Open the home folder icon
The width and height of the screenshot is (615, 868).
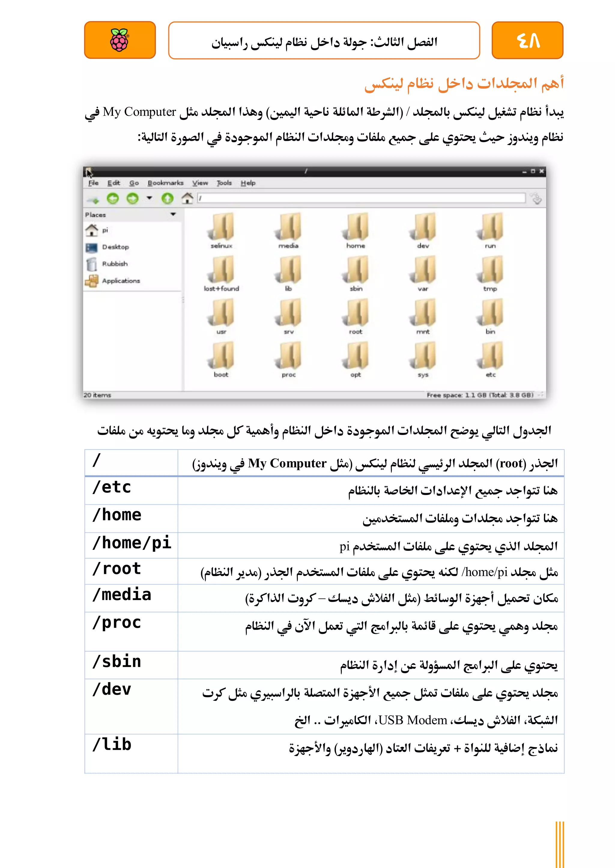[x=356, y=227]
